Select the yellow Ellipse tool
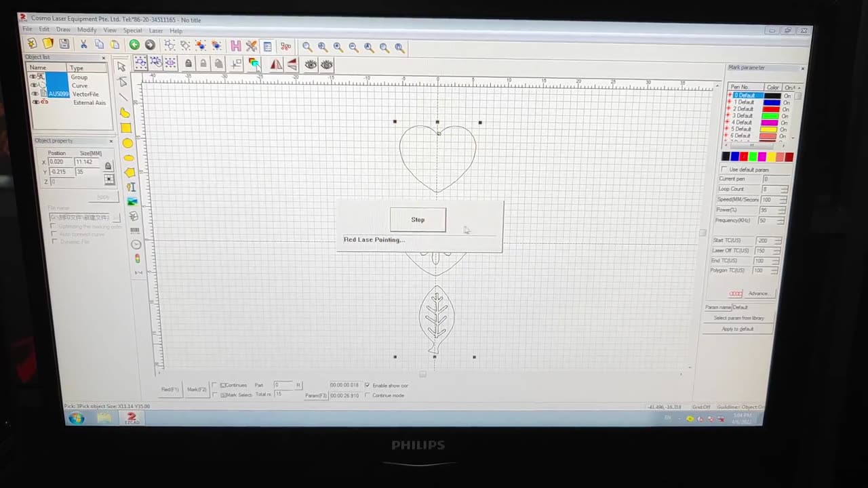The image size is (868, 488). pyautogui.click(x=129, y=158)
